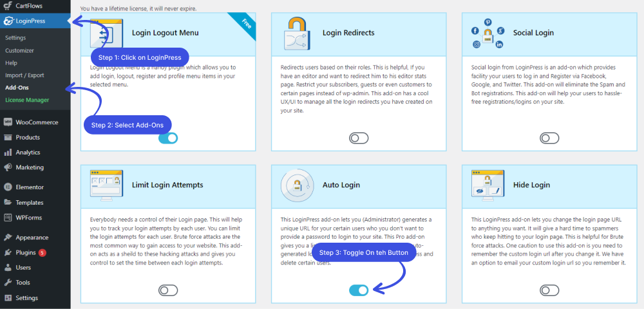Image resolution: width=644 pixels, height=309 pixels.
Task: Open the License Manager link
Action: pyautogui.click(x=27, y=100)
